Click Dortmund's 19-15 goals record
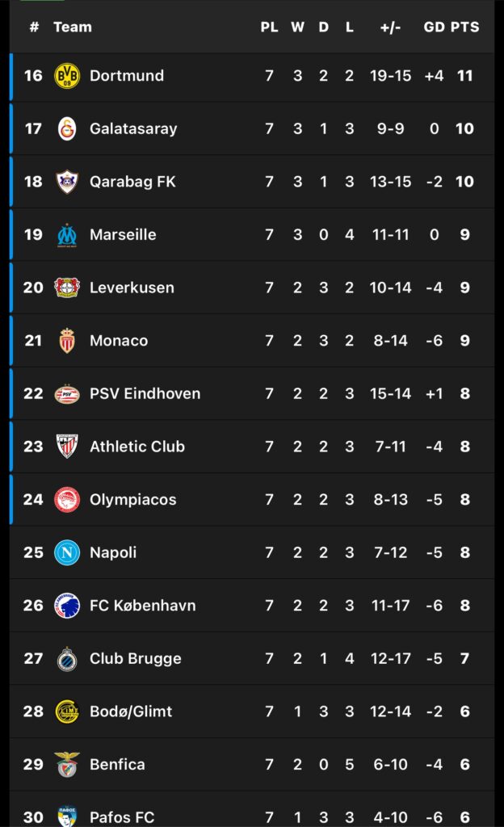The width and height of the screenshot is (504, 827). (390, 76)
